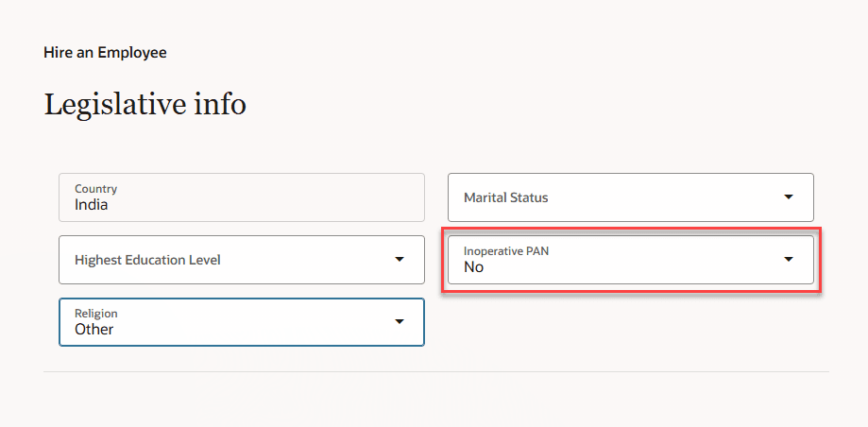Viewport: 868px width, 427px height.
Task: Click the Highest Education Level label text
Action: pos(147,259)
